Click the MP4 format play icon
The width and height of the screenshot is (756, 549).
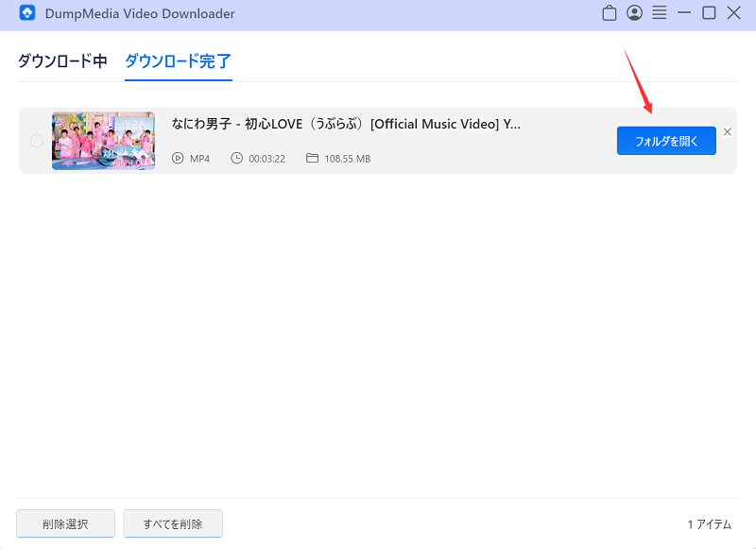coord(178,158)
